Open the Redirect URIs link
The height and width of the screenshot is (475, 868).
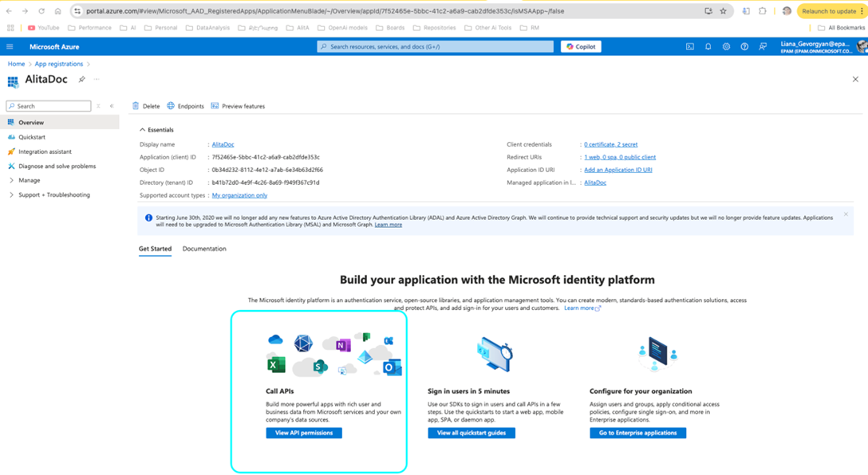point(620,157)
